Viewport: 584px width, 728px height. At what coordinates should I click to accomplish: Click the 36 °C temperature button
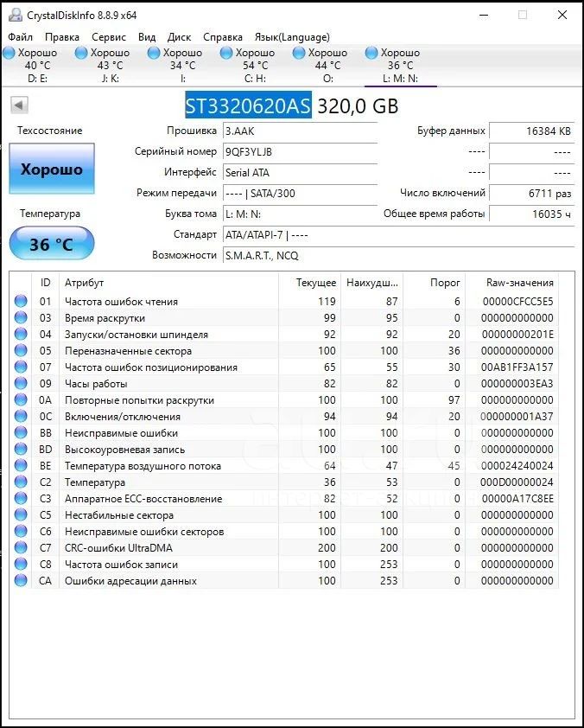point(52,244)
